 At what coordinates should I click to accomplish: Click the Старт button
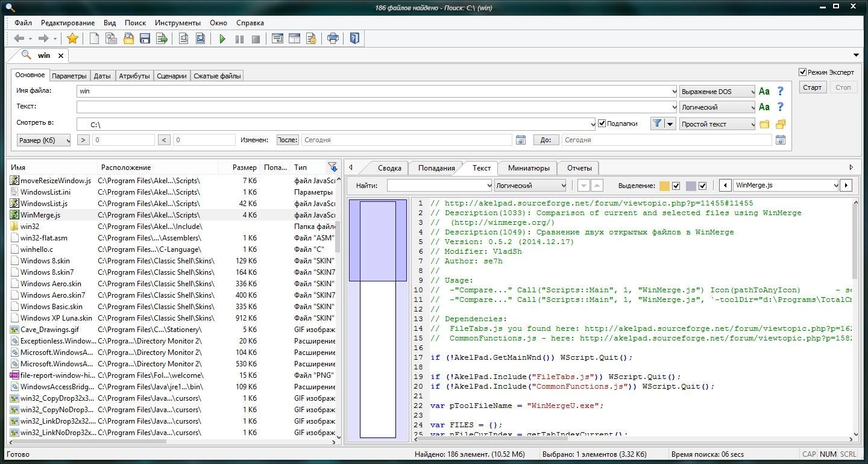(x=812, y=87)
